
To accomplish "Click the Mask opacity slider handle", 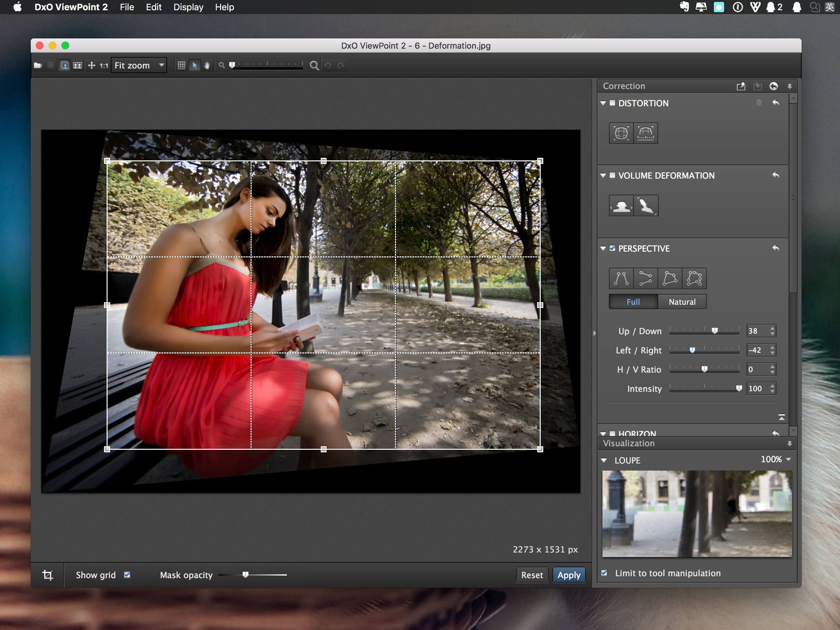I will [x=245, y=575].
